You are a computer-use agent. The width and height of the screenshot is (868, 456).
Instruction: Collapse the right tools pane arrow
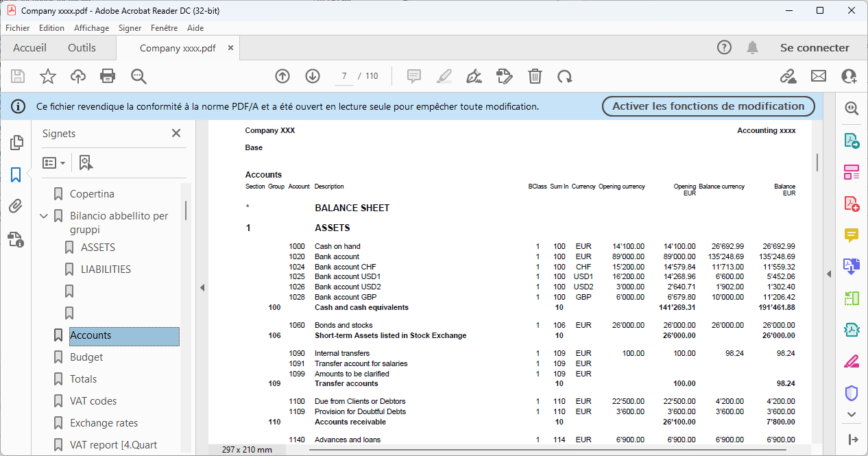(x=829, y=274)
